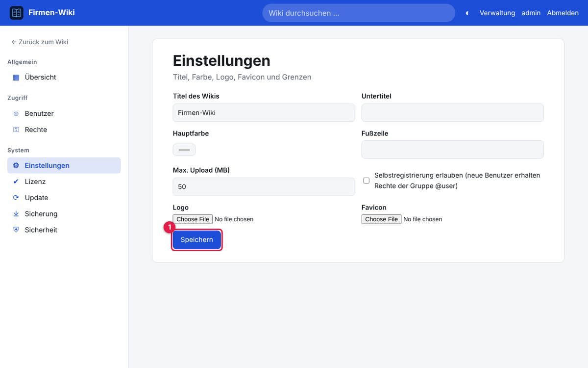Focus the Wiki durchsuchen search box

tap(359, 13)
